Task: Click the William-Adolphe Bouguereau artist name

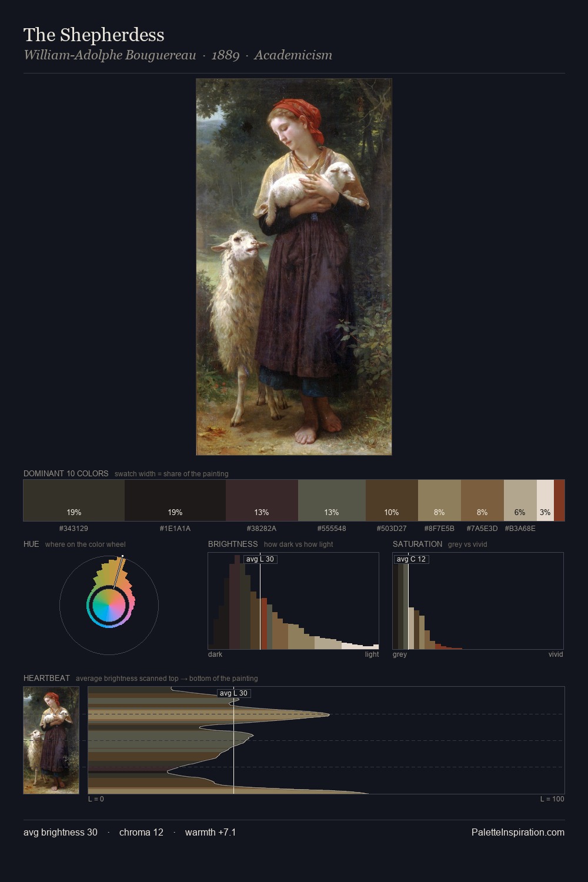Action: [x=110, y=55]
